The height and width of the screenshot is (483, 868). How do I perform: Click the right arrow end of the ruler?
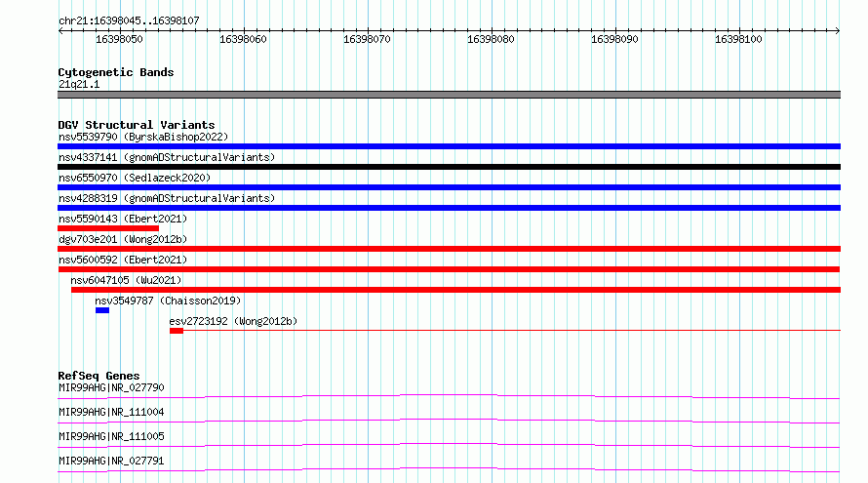(x=838, y=31)
